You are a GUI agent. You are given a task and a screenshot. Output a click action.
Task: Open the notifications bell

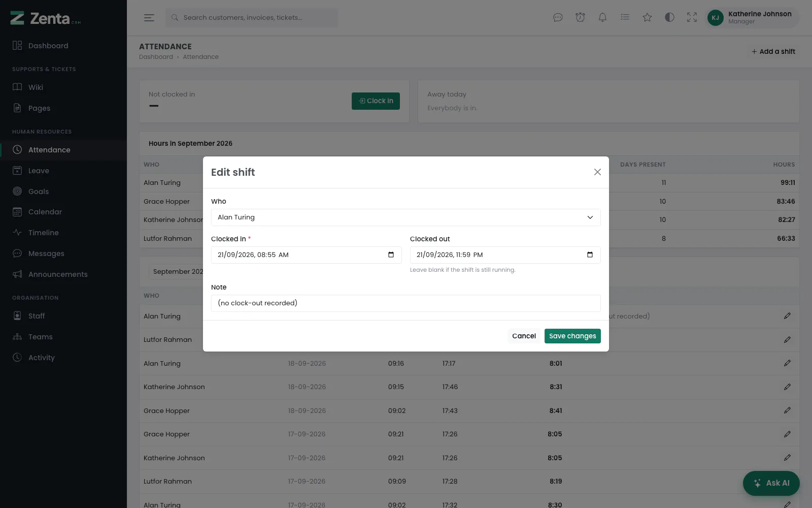tap(602, 18)
